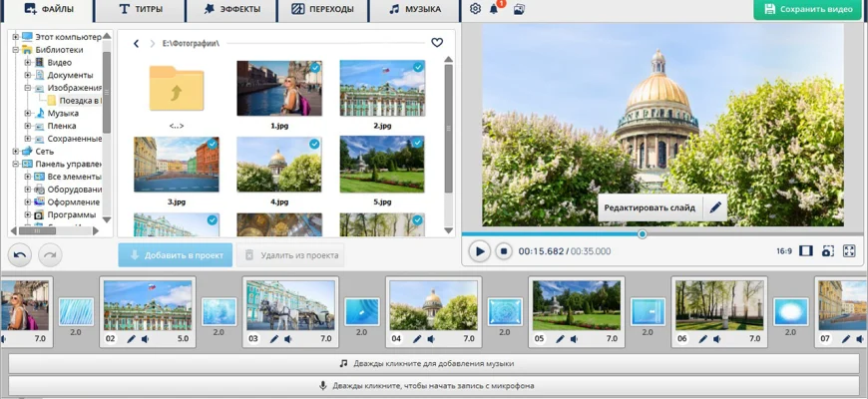Uncheck the checkmark on 2.jpg
Image resolution: width=868 pixels, height=399 pixels.
tap(418, 68)
